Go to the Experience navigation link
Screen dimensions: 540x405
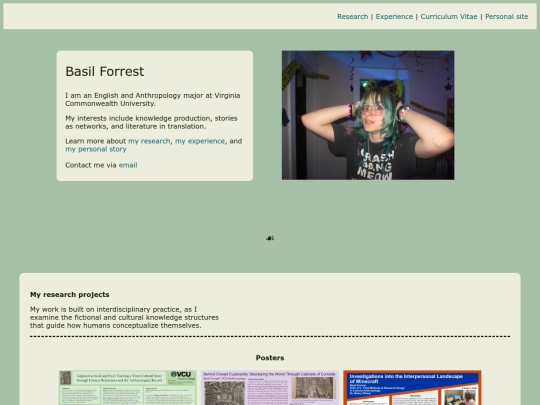click(394, 17)
